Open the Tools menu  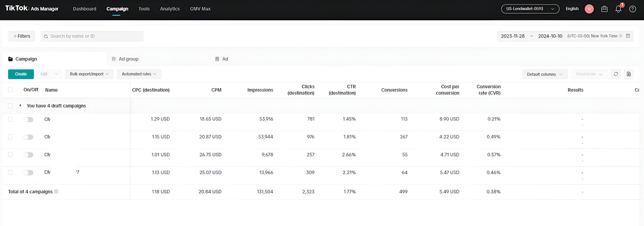point(144,9)
